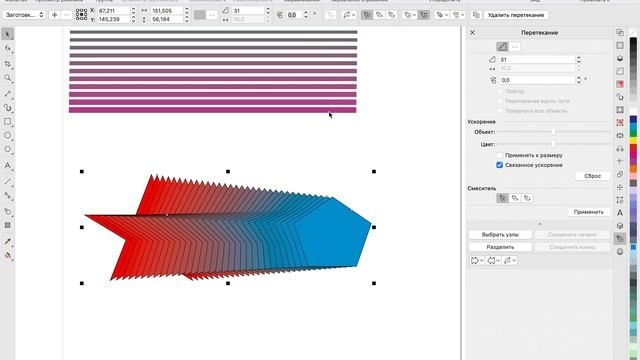This screenshot has width=640, height=360.
Task: Toggle counterclockwise blend in Смеситель section
Action: (x=527, y=198)
